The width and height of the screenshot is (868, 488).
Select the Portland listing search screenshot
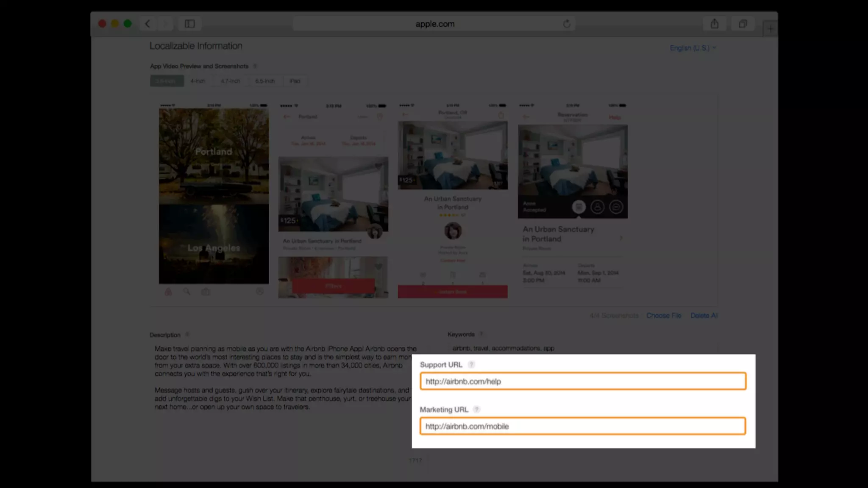point(333,200)
